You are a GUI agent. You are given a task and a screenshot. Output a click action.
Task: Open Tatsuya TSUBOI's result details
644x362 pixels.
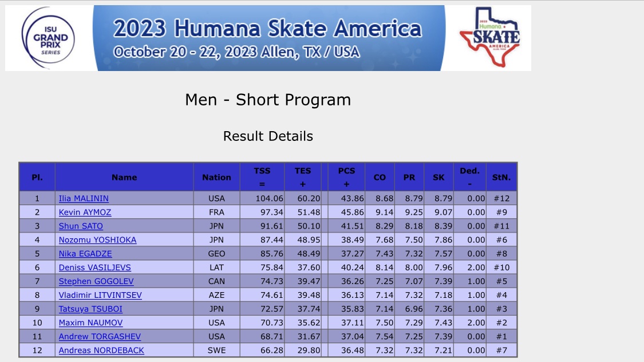coord(90,309)
